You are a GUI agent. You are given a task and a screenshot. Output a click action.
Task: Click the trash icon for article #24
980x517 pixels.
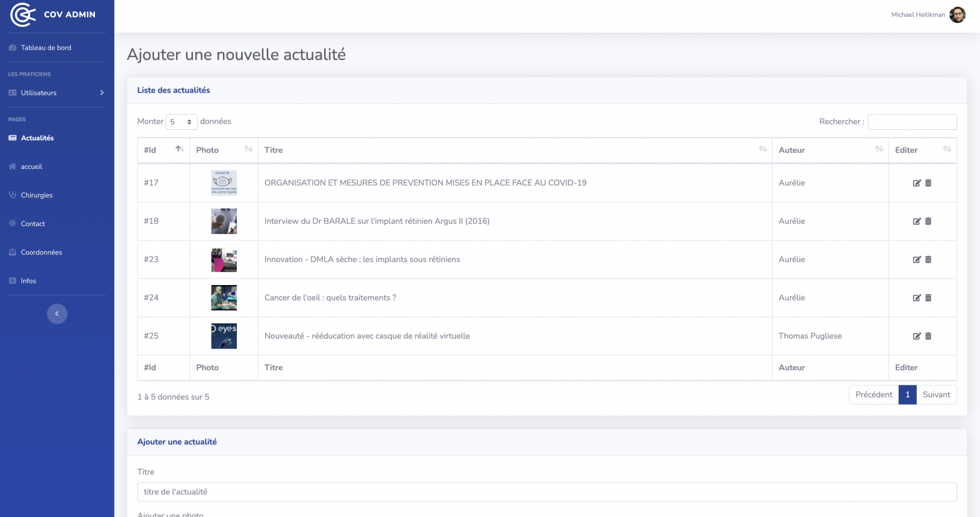click(928, 298)
